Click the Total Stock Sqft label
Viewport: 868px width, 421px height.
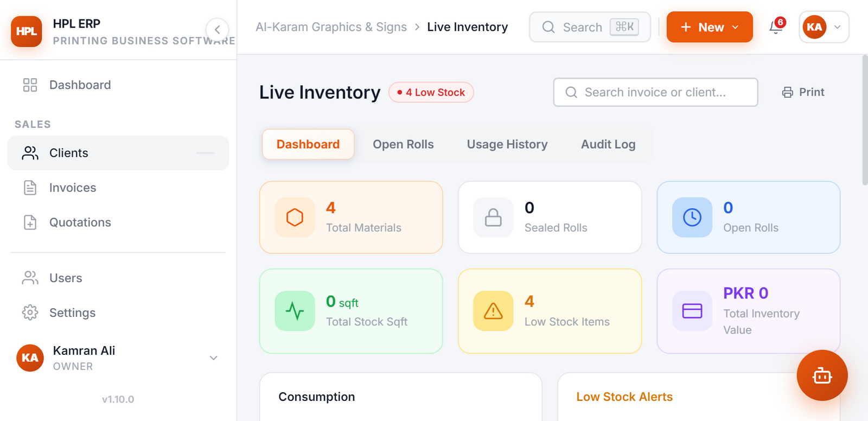(x=367, y=322)
